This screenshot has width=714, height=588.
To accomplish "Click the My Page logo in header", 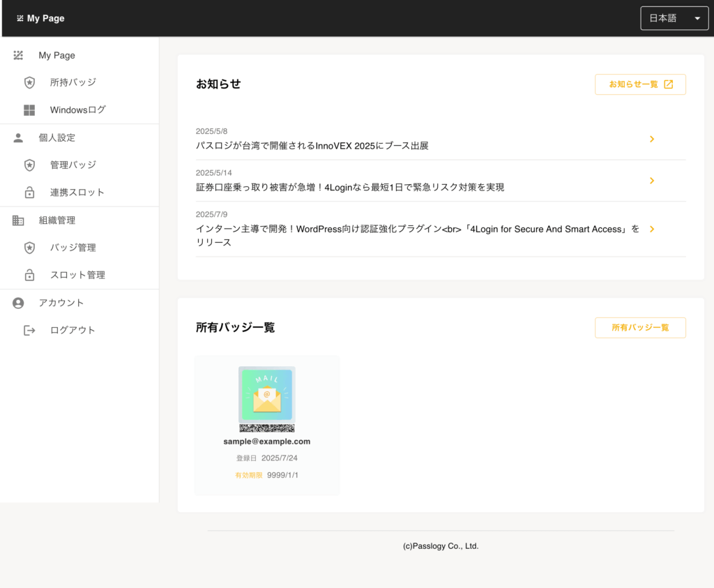I will [41, 19].
